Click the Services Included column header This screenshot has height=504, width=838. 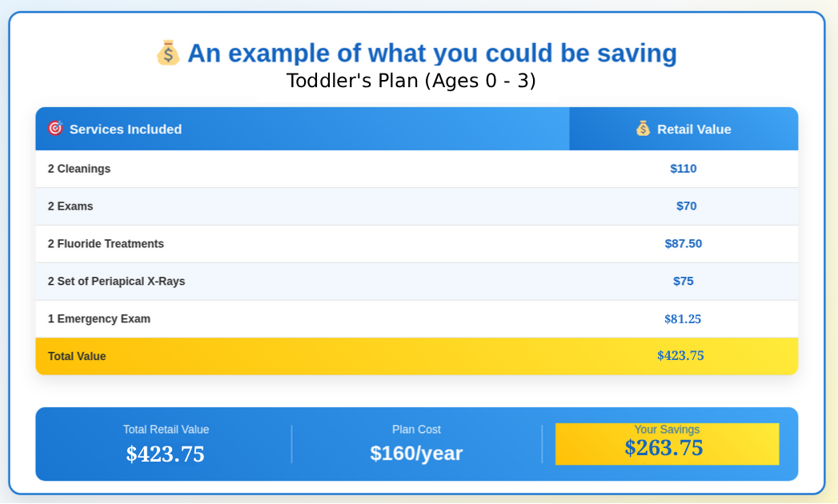point(126,129)
